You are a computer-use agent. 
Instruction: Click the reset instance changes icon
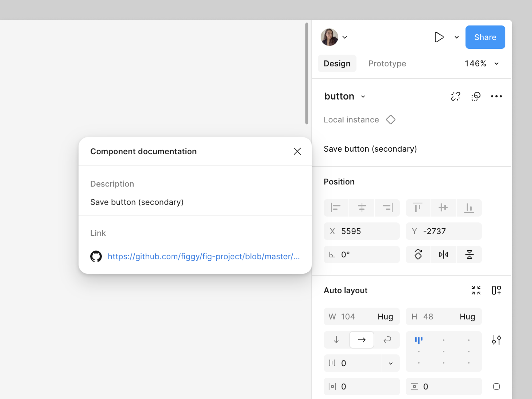[476, 96]
